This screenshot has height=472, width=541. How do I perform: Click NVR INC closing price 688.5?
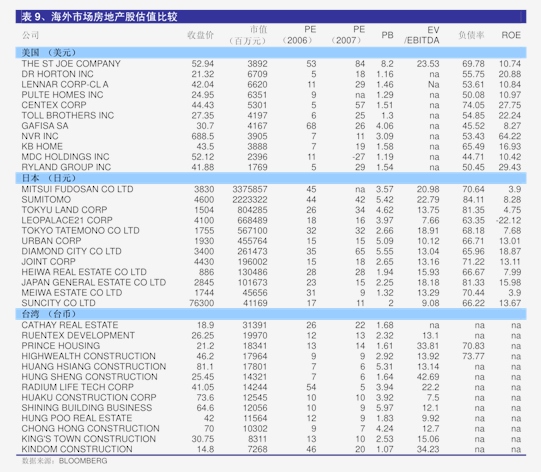203,136
